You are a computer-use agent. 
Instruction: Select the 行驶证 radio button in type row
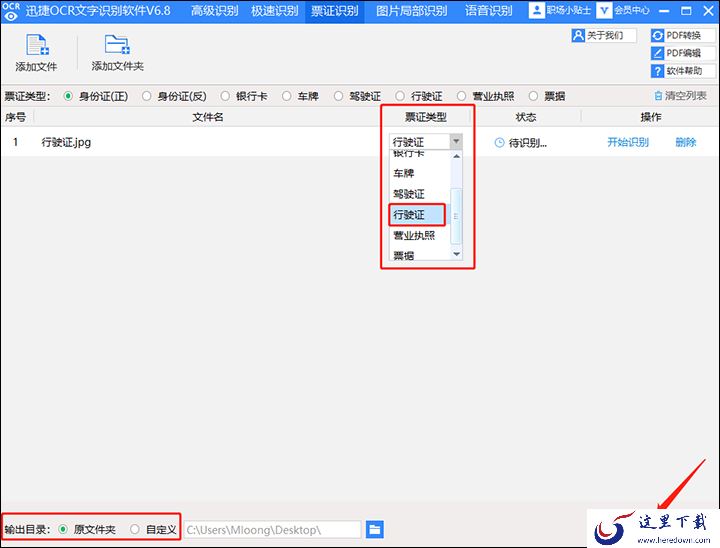400,96
